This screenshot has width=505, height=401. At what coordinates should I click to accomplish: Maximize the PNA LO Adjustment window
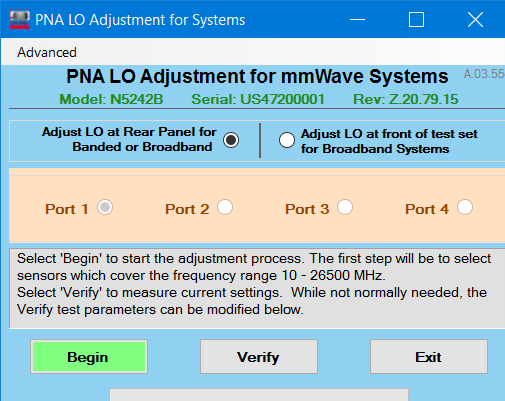coord(416,19)
